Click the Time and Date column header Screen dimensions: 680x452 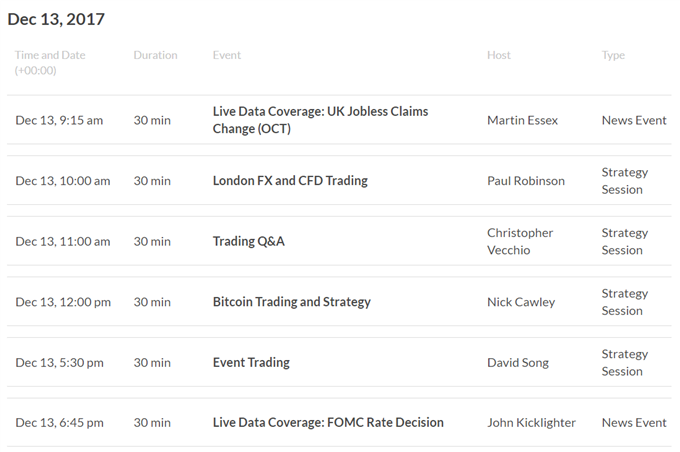click(x=50, y=62)
